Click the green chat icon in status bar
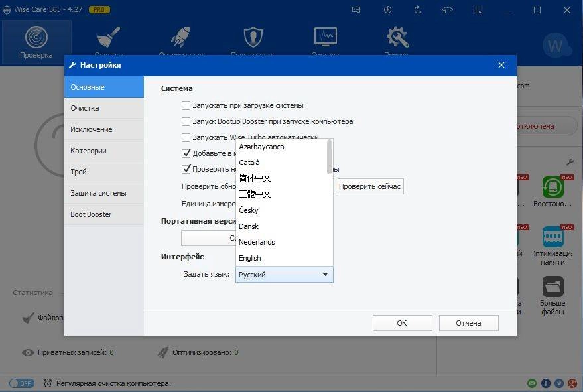The height and width of the screenshot is (392, 583). point(532,383)
